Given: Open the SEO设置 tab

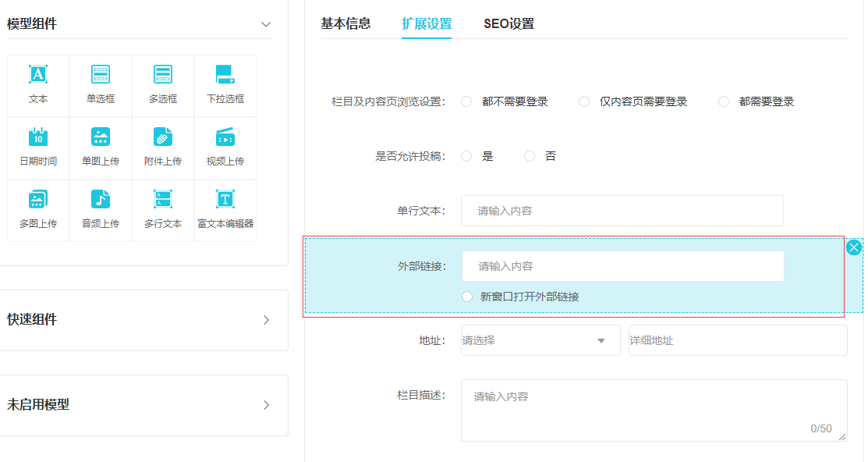Looking at the screenshot, I should point(508,23).
